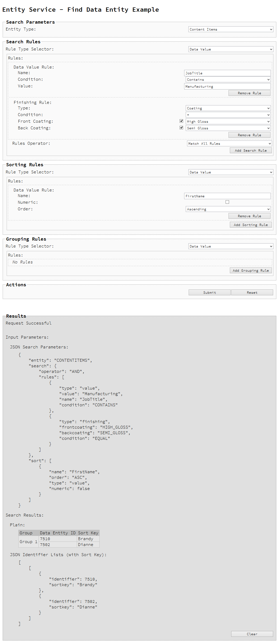The width and height of the screenshot is (279, 644).
Task: Open the Ascending order dropdown
Action: (228, 209)
